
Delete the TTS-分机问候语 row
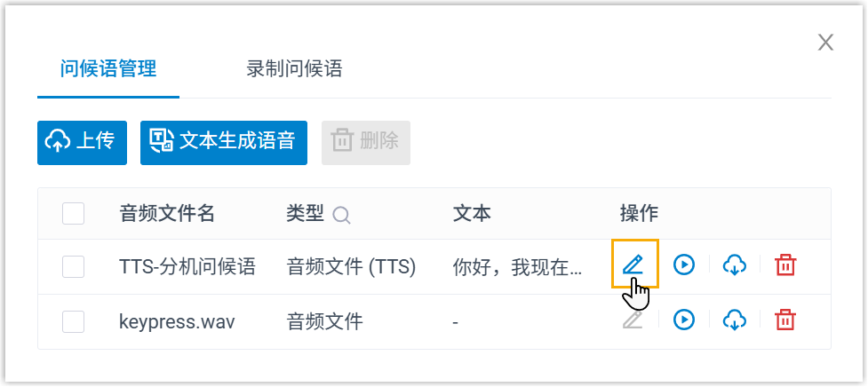[x=785, y=264]
